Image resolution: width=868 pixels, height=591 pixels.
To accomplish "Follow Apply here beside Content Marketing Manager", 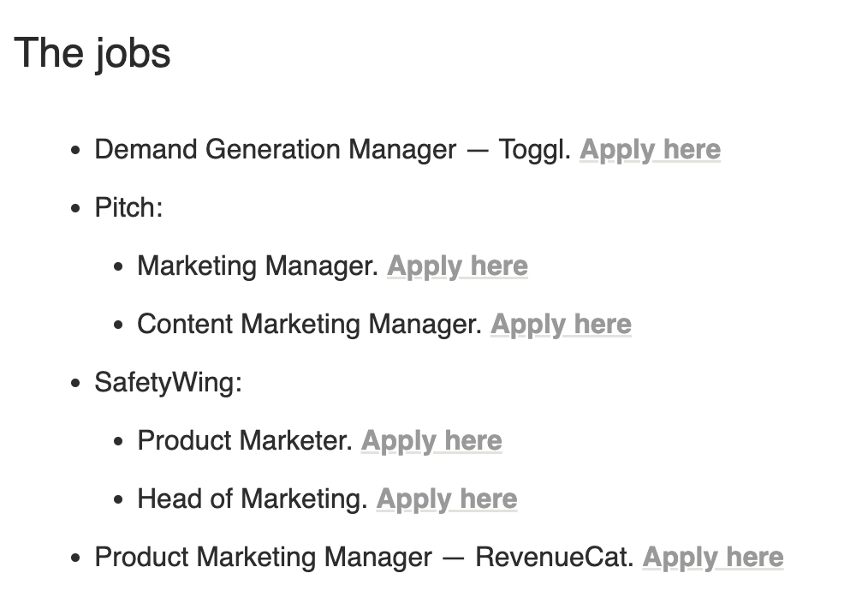I will point(561,325).
